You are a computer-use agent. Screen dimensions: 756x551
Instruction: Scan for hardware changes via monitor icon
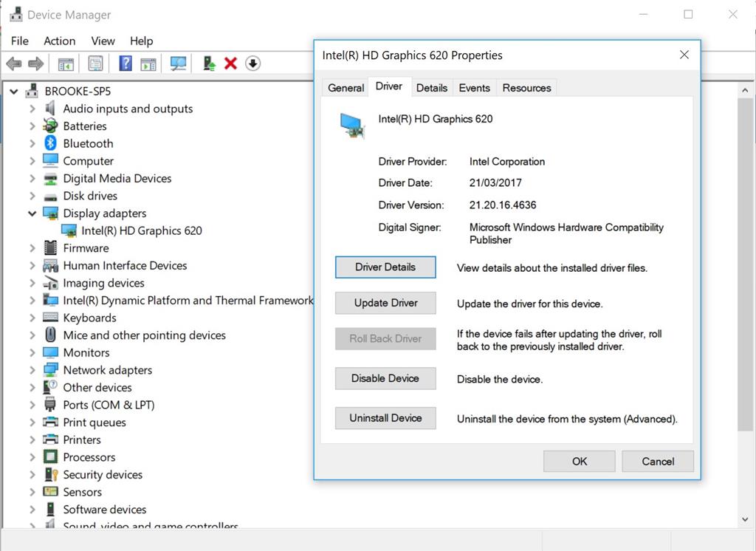[x=179, y=64]
